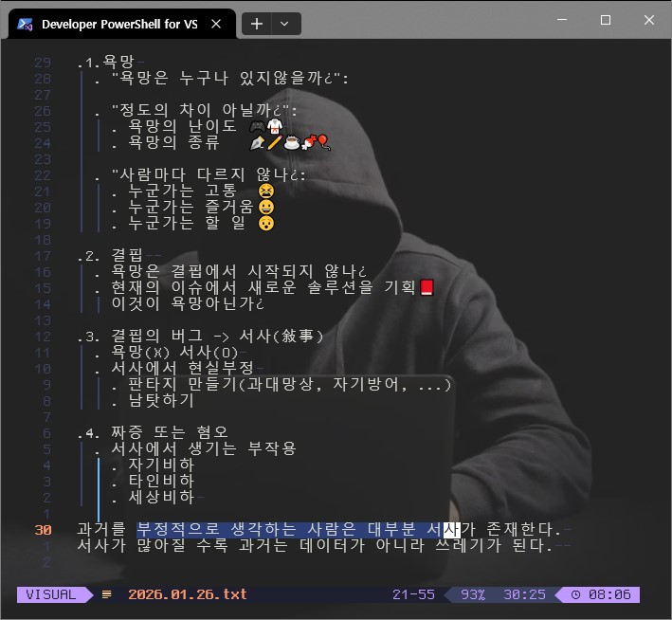Click the martial arts uniform emoji on line 25
Viewport: 672px width, 620px height.
point(275,126)
